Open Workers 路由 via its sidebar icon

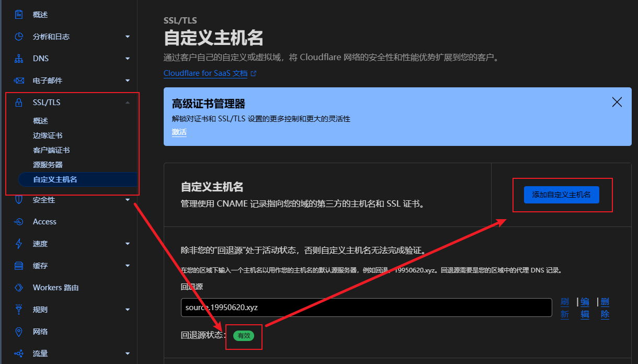[19, 287]
